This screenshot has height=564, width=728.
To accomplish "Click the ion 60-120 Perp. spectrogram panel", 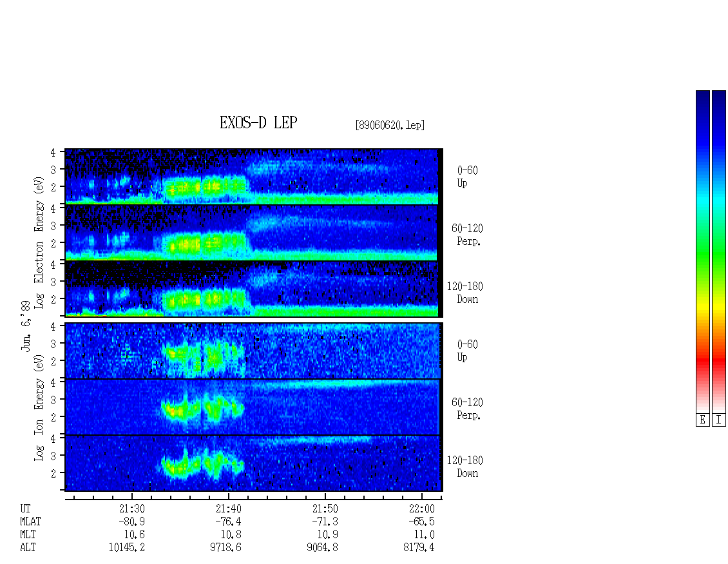I will (253, 407).
